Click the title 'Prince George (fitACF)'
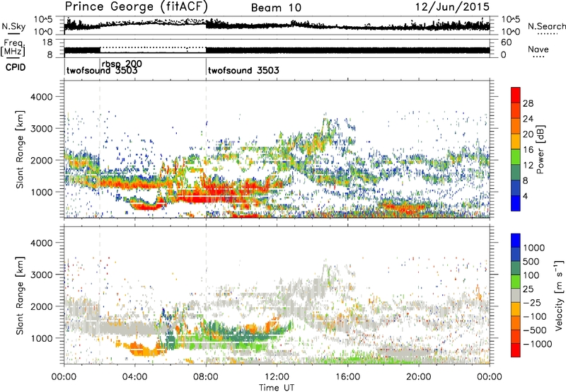566x392 pixels. [136, 7]
